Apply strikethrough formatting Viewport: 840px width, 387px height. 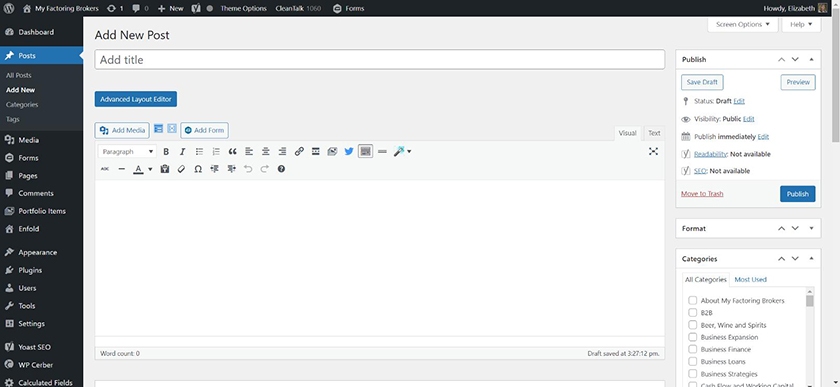click(105, 169)
